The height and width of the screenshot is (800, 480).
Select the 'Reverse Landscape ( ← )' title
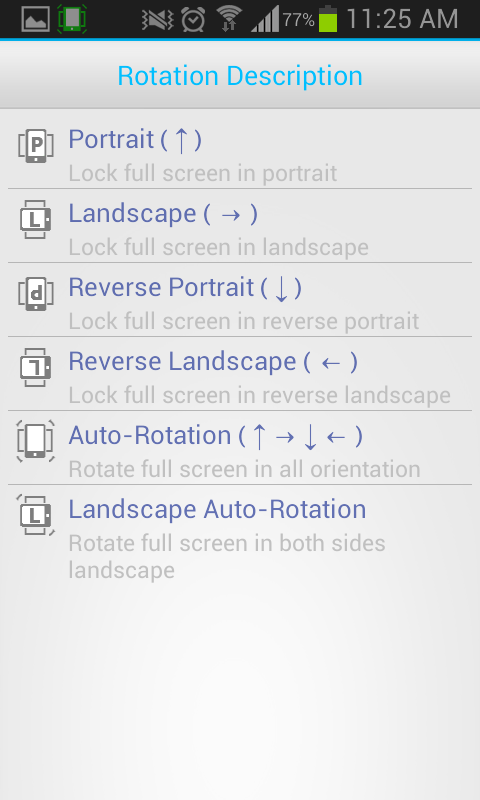(213, 361)
